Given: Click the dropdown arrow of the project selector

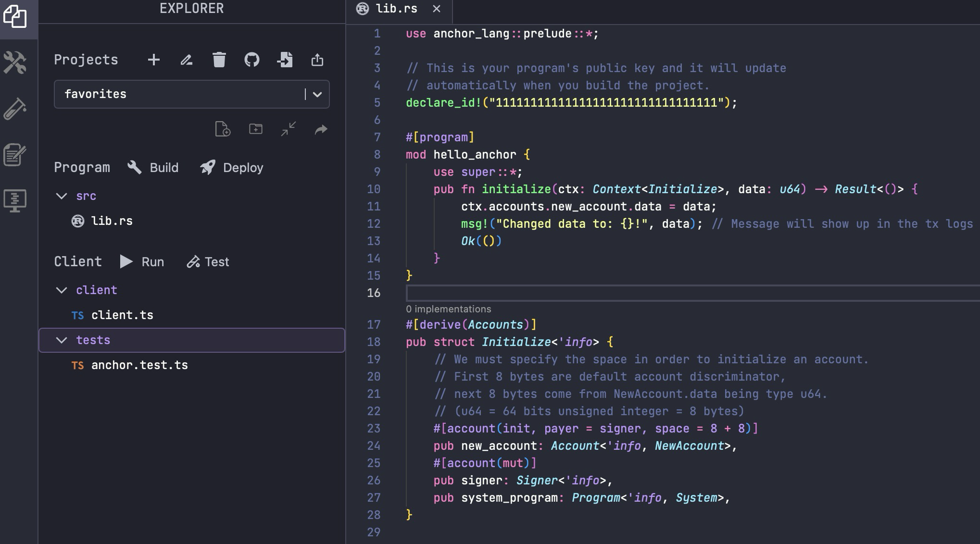Looking at the screenshot, I should click(x=317, y=94).
